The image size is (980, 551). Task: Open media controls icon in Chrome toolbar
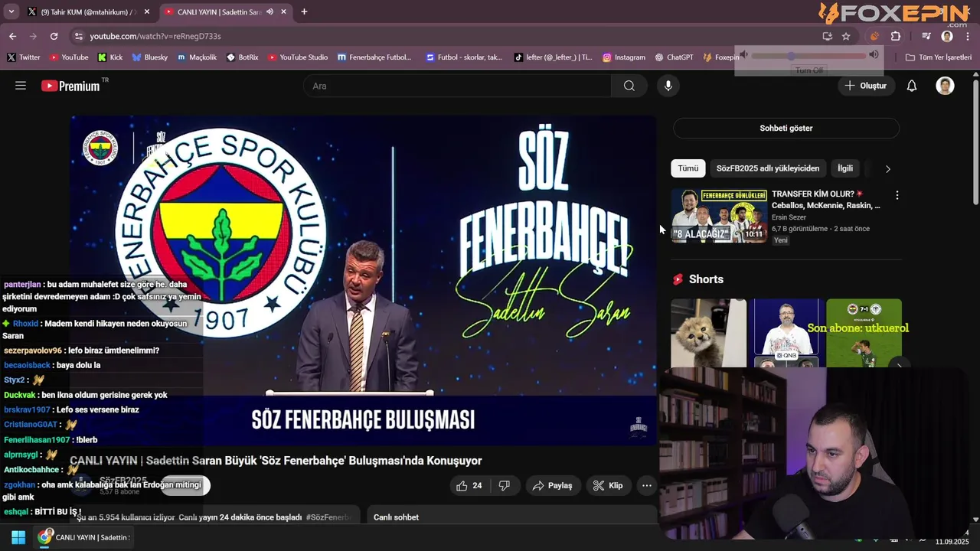pyautogui.click(x=926, y=36)
